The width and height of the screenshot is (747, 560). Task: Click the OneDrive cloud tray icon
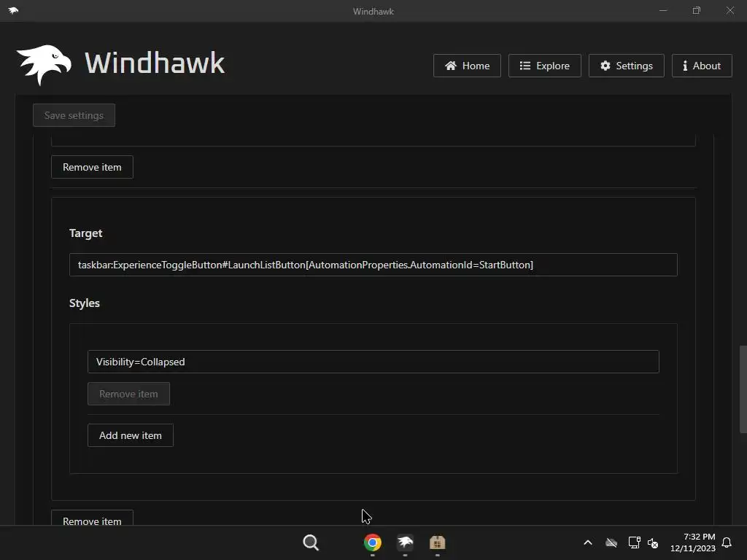coord(611,542)
